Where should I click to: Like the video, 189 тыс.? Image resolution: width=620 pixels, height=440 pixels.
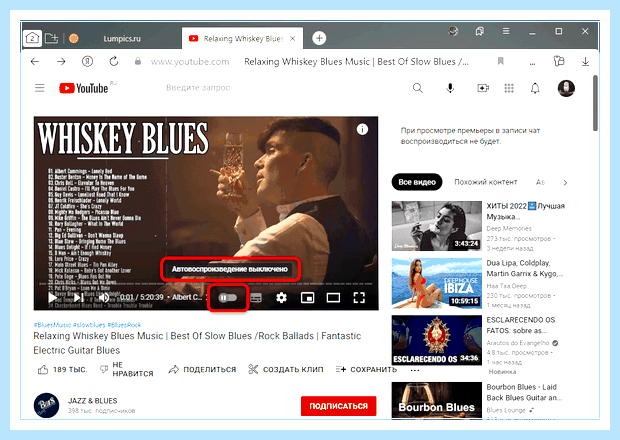[62, 369]
